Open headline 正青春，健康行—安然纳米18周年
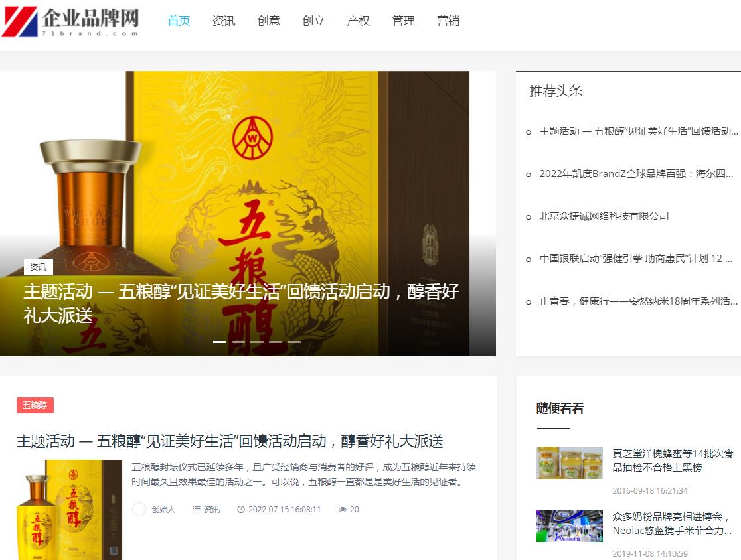 click(x=639, y=301)
